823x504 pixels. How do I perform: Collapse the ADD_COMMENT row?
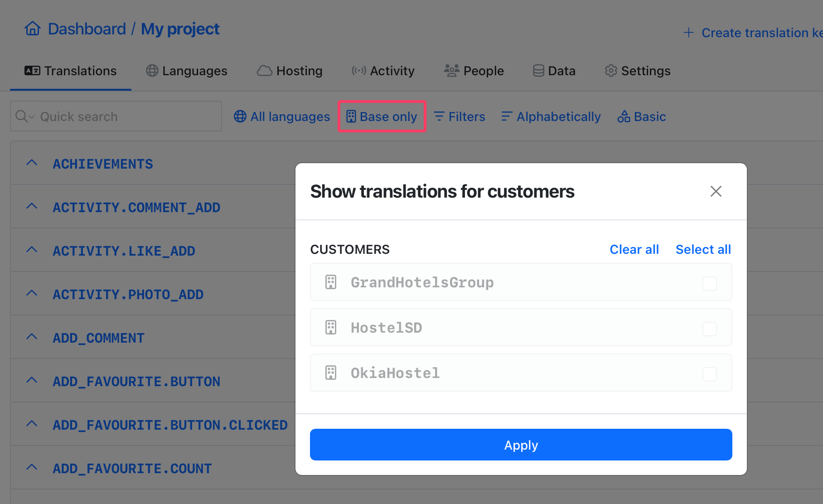point(32,337)
